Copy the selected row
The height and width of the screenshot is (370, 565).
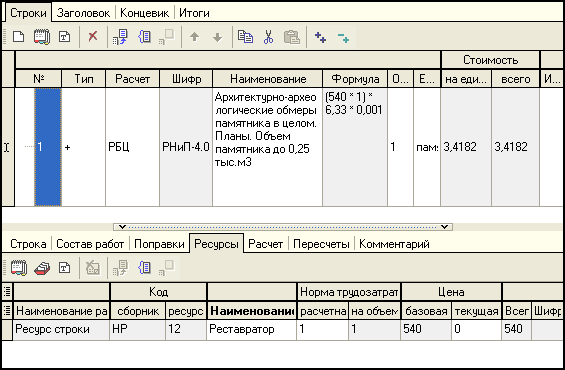[245, 36]
